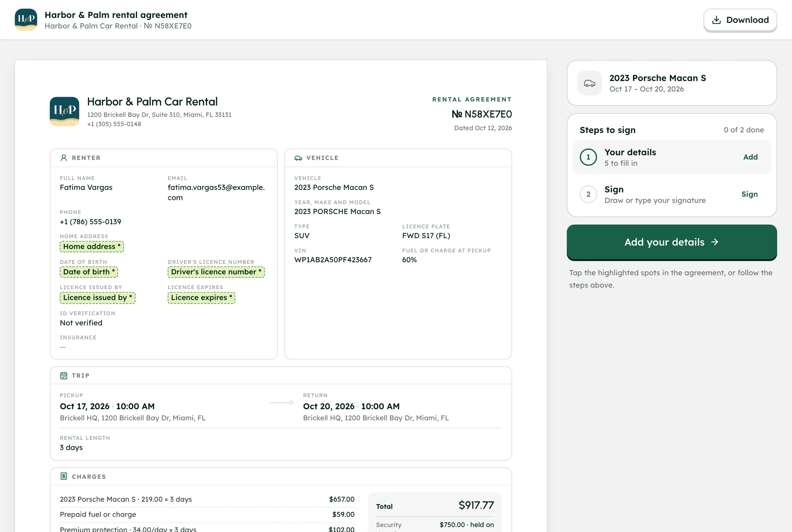Click the Vehicle section car icon
Image resolution: width=792 pixels, height=532 pixels.
point(298,158)
